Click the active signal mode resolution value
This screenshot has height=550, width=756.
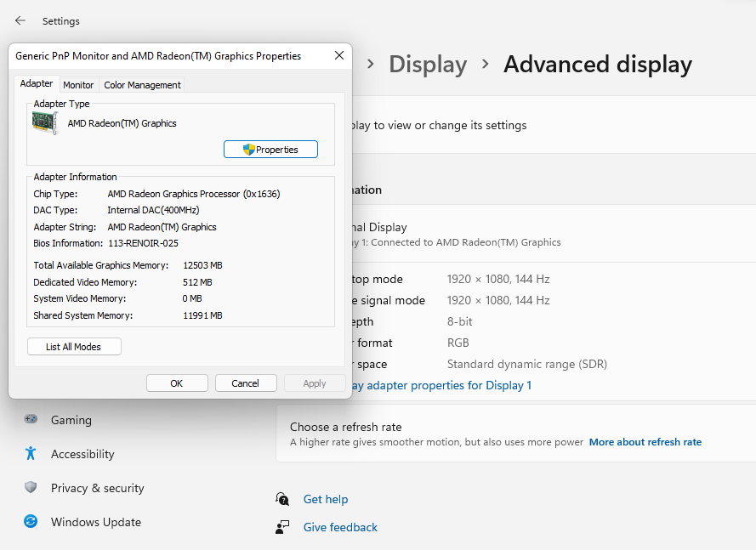498,300
